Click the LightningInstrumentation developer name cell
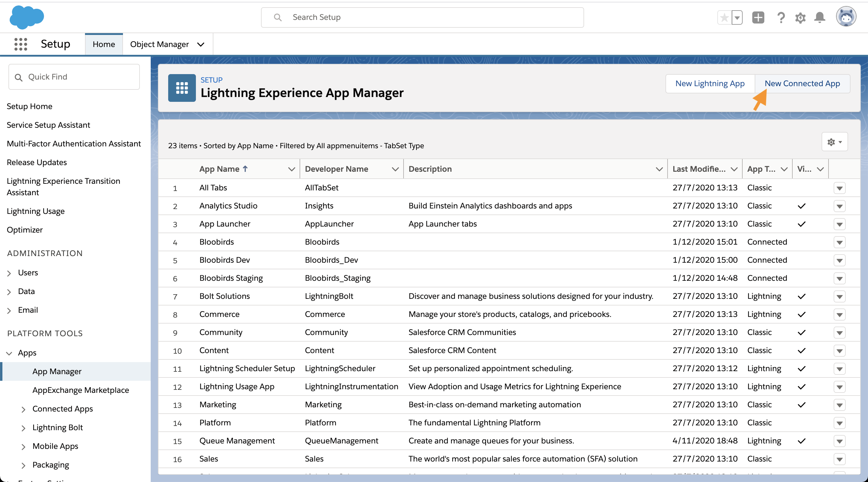The width and height of the screenshot is (868, 482). click(351, 387)
